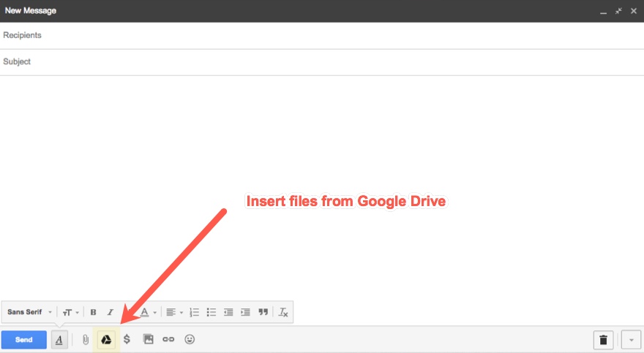Toggle the formatting options button
The image size is (644, 353).
(59, 339)
